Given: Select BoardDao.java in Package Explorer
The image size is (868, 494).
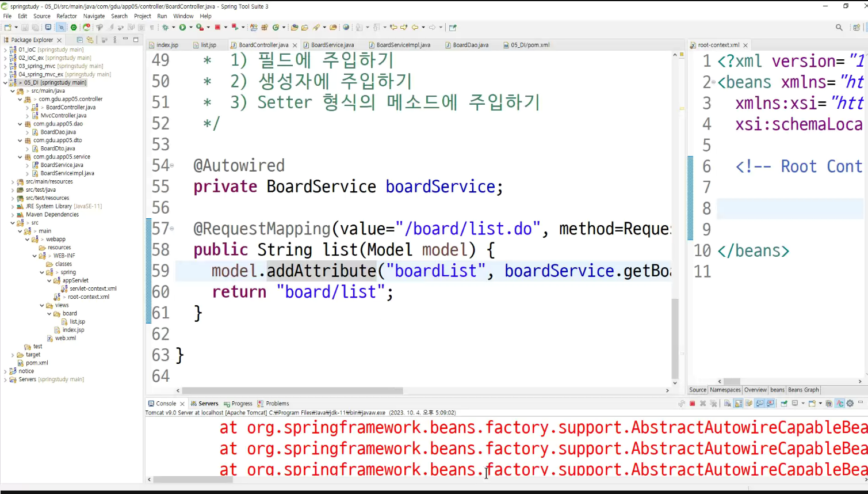Looking at the screenshot, I should click(58, 132).
